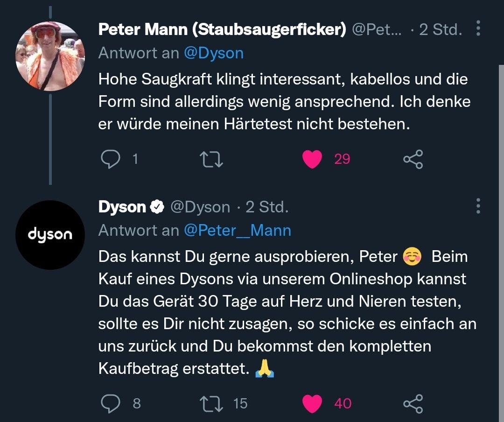Screen dimensions: 504x422
Task: Share Dyson's tweet
Action: coord(413,403)
